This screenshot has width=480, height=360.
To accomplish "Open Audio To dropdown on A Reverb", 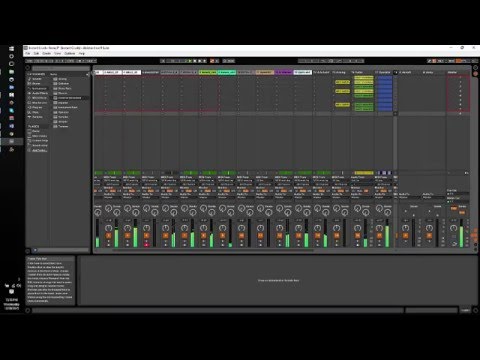I will (x=410, y=197).
